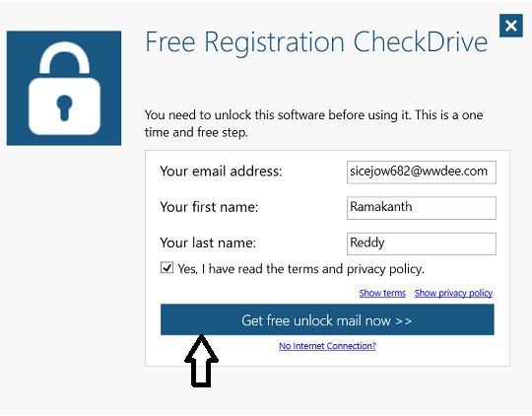This screenshot has width=532, height=416.
Task: Click the Free Registration CheckDrive heading
Action: (316, 42)
